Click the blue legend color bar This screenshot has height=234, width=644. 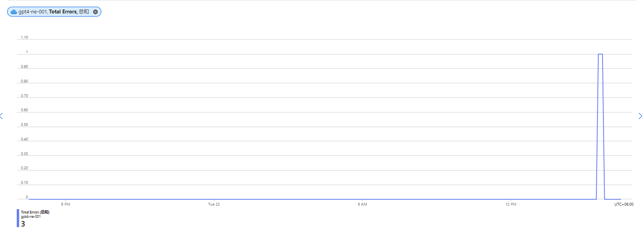coord(18,218)
